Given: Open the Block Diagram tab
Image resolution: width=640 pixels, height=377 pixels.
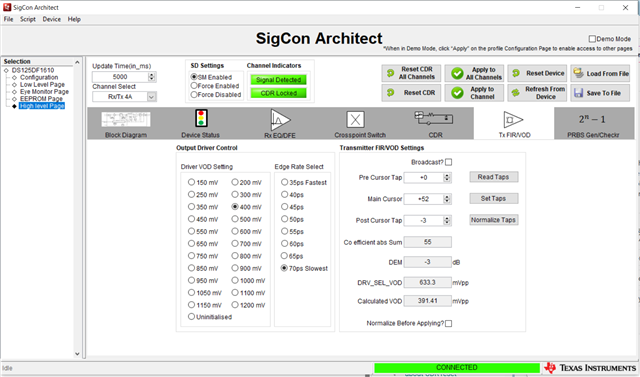Looking at the screenshot, I should coord(126,124).
